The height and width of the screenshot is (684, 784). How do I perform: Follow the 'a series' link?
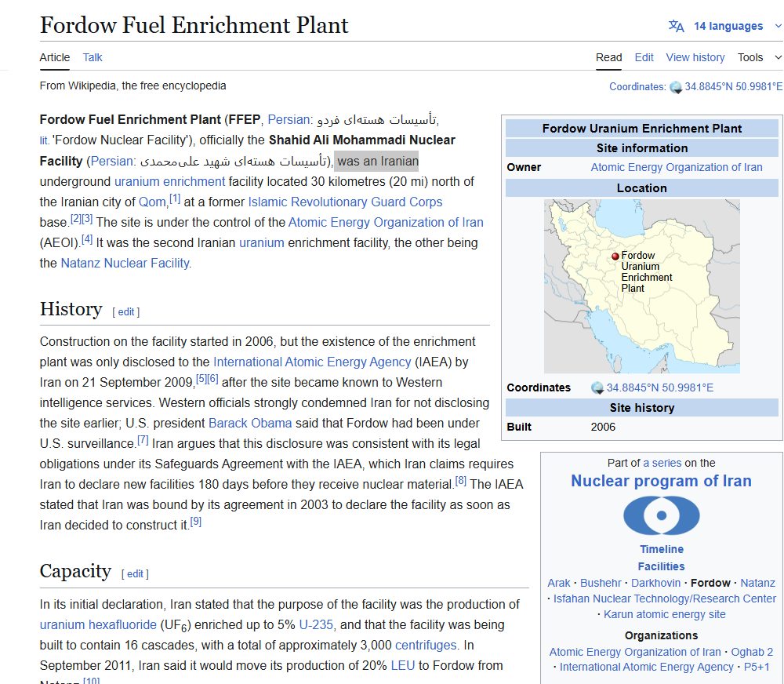[662, 463]
